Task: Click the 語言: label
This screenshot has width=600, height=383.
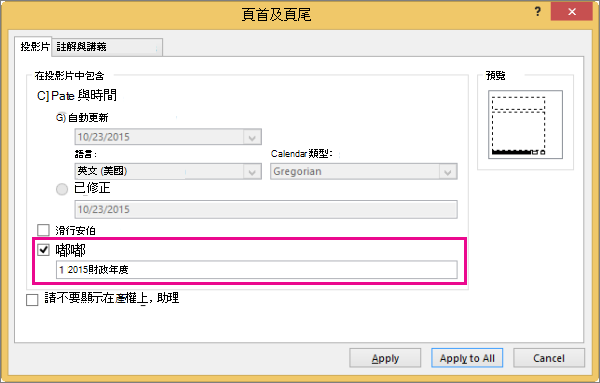Action: pyautogui.click(x=86, y=154)
